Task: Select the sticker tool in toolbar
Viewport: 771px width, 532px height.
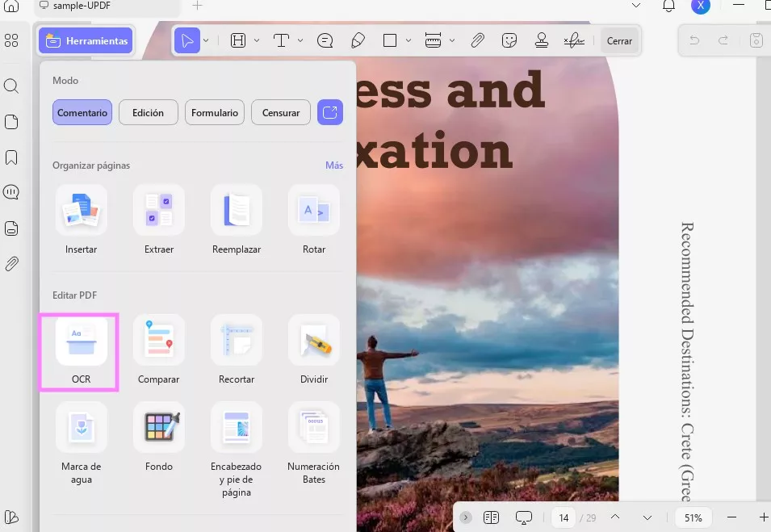Action: pyautogui.click(x=509, y=40)
